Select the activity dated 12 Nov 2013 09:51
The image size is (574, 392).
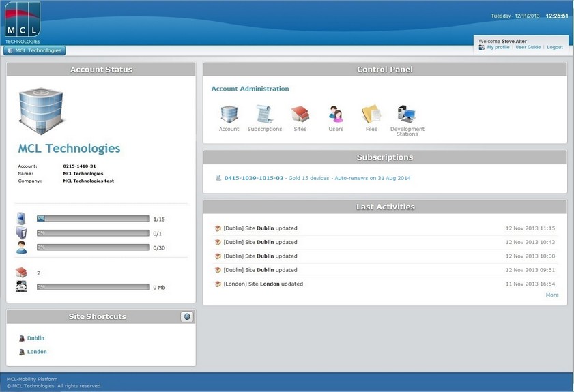click(x=385, y=270)
